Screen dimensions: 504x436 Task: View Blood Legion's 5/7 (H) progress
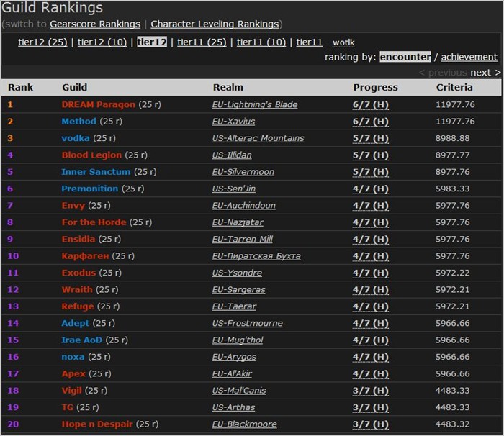pos(370,155)
